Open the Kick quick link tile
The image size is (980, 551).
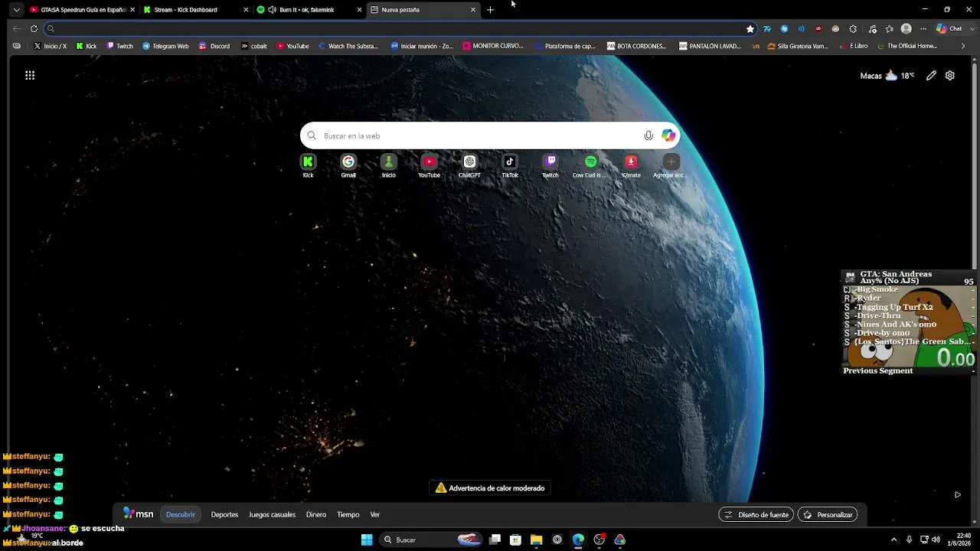(x=308, y=165)
